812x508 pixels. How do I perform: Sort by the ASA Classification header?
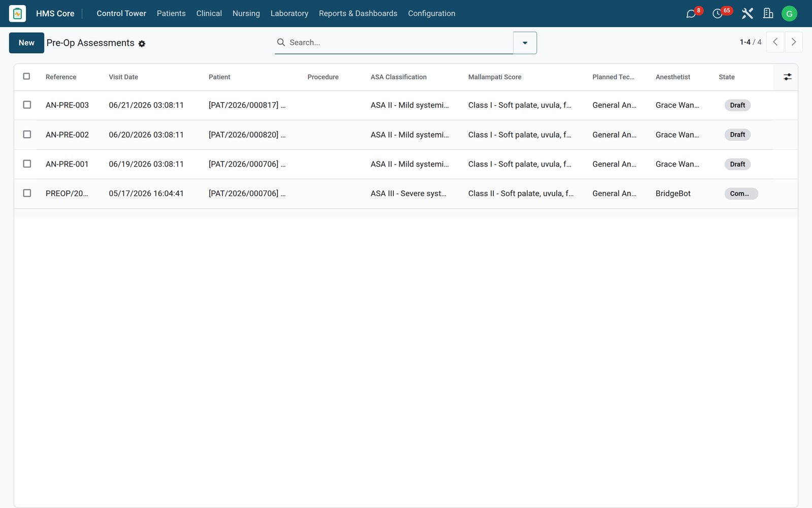tap(398, 77)
